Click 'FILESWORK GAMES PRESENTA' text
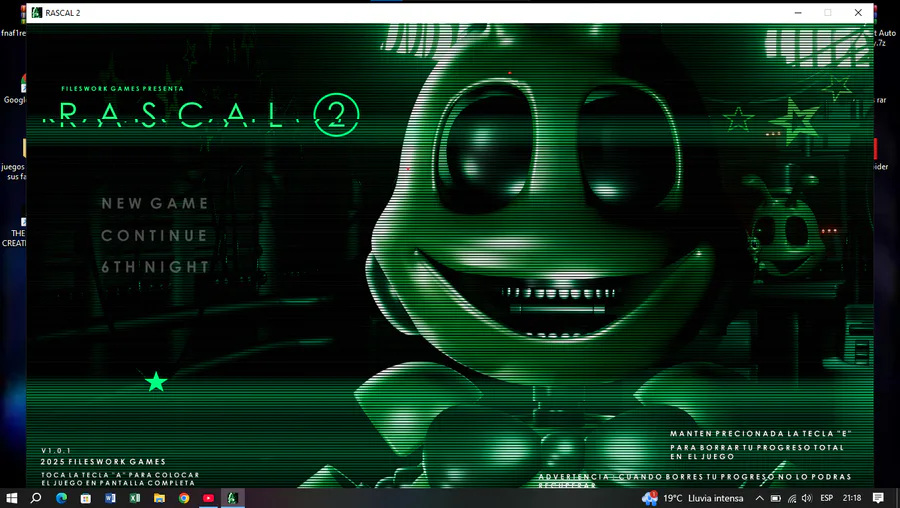This screenshot has width=900, height=508. [122, 88]
